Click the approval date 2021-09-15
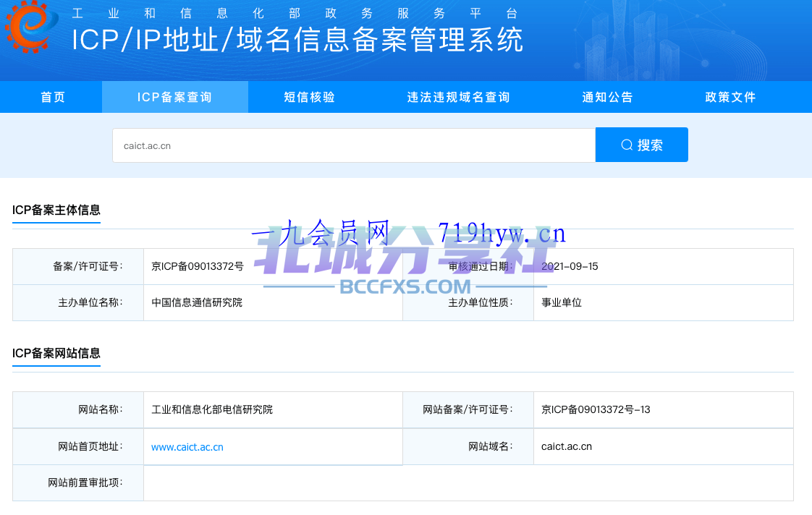The image size is (812, 515). pyautogui.click(x=570, y=267)
